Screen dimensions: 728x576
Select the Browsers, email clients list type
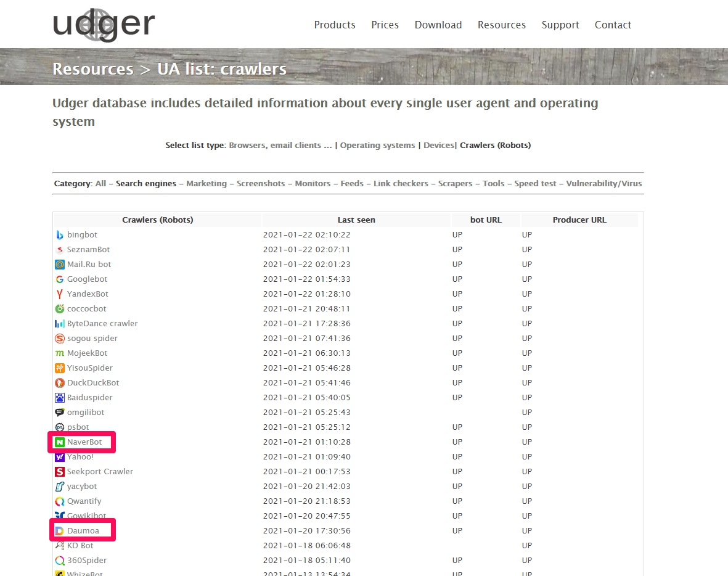[280, 146]
